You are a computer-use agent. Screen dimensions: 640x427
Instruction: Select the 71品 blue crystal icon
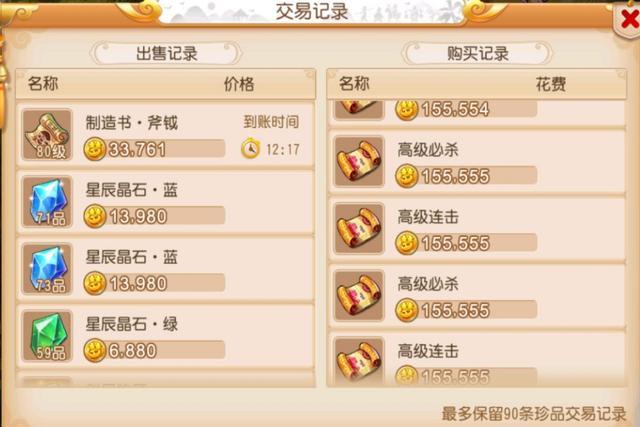click(47, 202)
